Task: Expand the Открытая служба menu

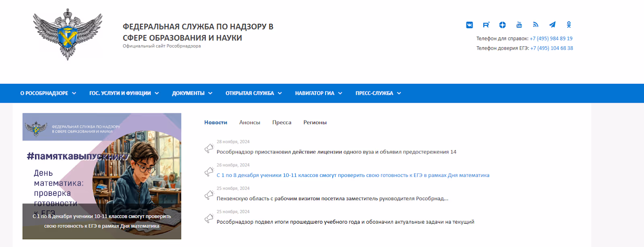Action: (254, 93)
